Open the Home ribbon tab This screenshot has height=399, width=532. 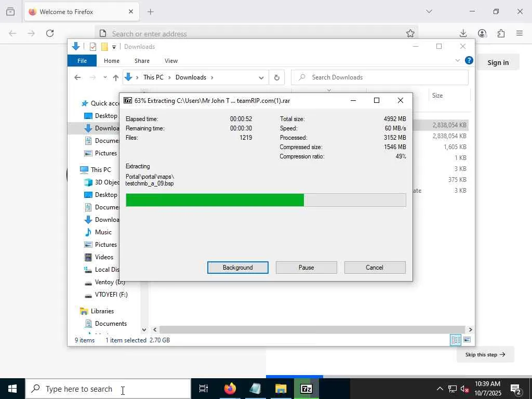coord(111,61)
